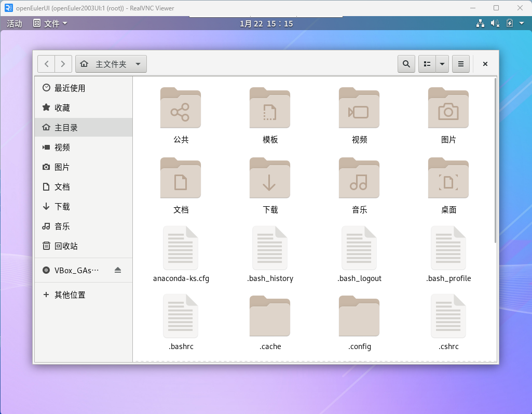Click the file view vertical scrollbar

495,161
